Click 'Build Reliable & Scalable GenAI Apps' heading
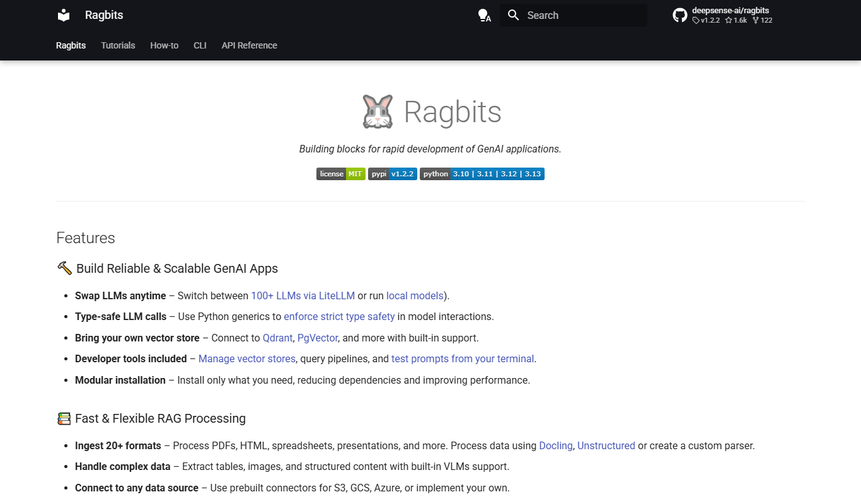Screen dimensions: 861x504 [x=177, y=268]
